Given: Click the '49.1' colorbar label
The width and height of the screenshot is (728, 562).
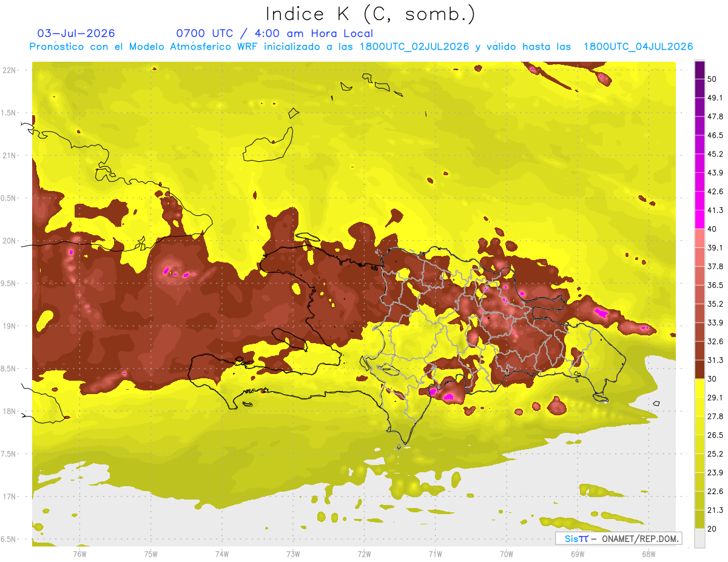Looking at the screenshot, I should (715, 98).
